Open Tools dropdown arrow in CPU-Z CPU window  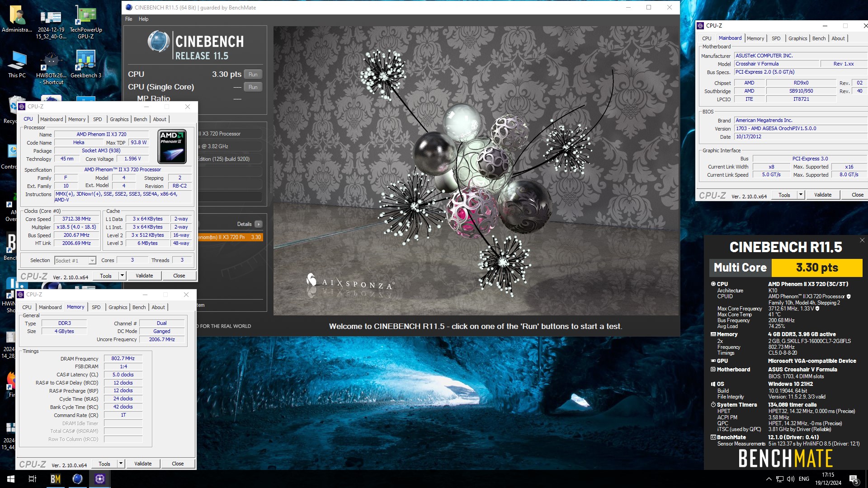click(x=122, y=276)
